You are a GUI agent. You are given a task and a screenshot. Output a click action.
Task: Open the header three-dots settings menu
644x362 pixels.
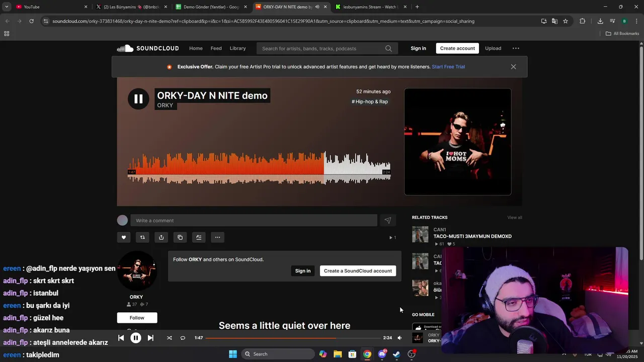coord(516,48)
